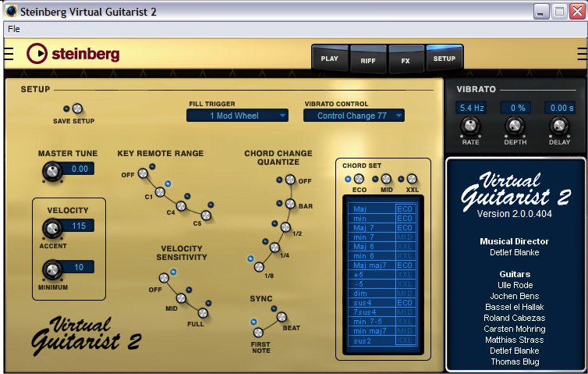588x374 pixels.
Task: Click the Vibrato DEPTH knob
Action: pyautogui.click(x=515, y=126)
